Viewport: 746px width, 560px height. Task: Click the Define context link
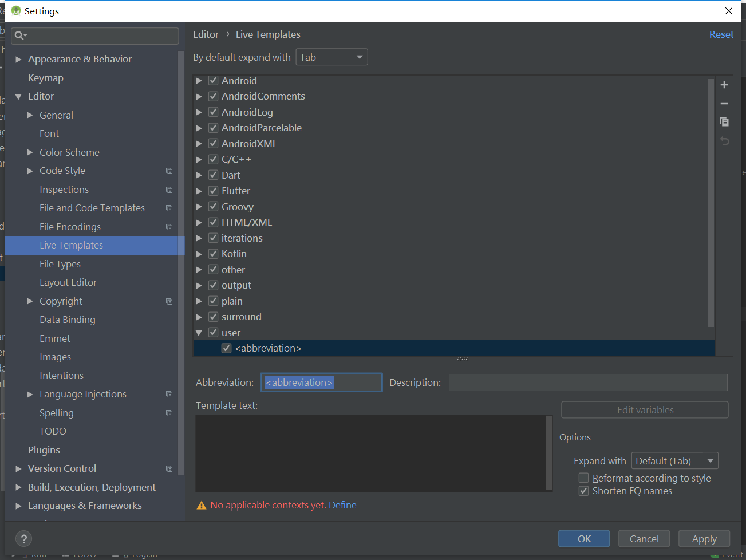(x=342, y=505)
